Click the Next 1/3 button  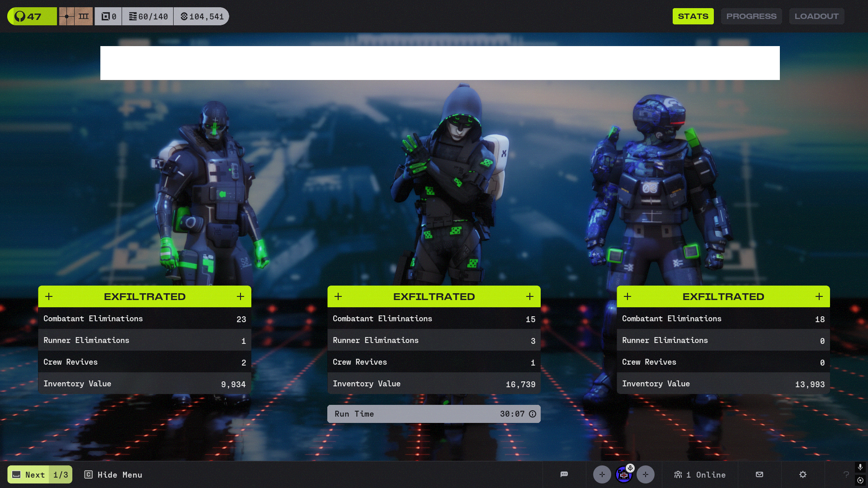coord(40,474)
